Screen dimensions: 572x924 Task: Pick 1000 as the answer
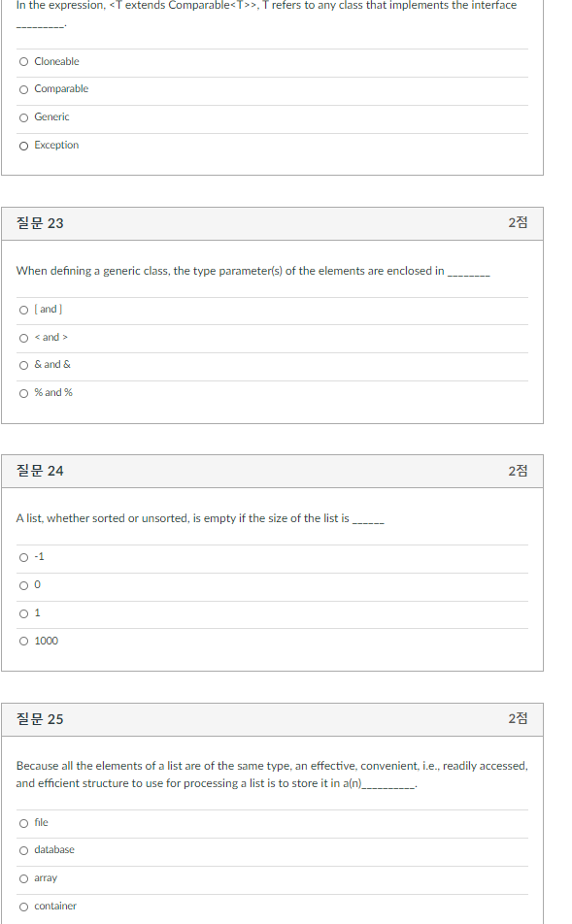point(23,641)
